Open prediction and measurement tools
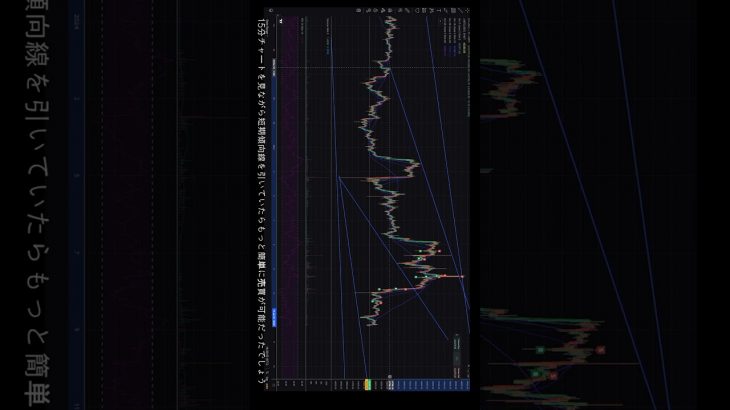The width and height of the screenshot is (730, 410). [424, 10]
